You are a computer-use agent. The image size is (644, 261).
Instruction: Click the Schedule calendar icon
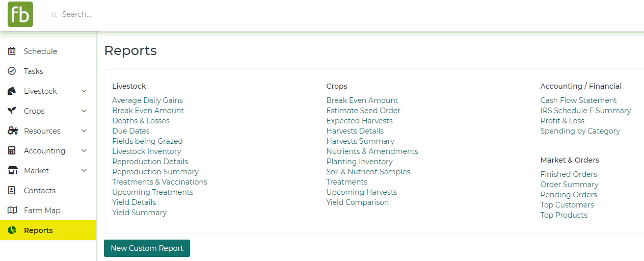point(12,51)
